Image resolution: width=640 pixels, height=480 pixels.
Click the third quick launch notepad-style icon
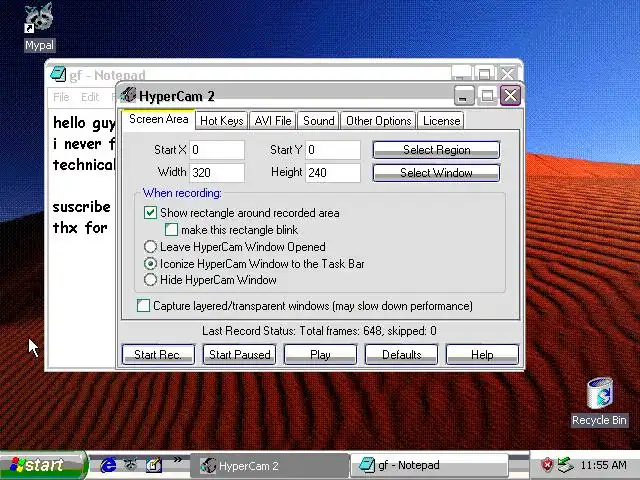coord(154,465)
